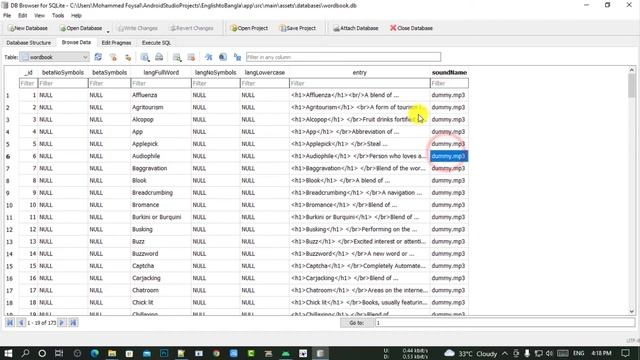Image resolution: width=640 pixels, height=360 pixels.
Task: Click the entry column filter field
Action: tap(360, 83)
